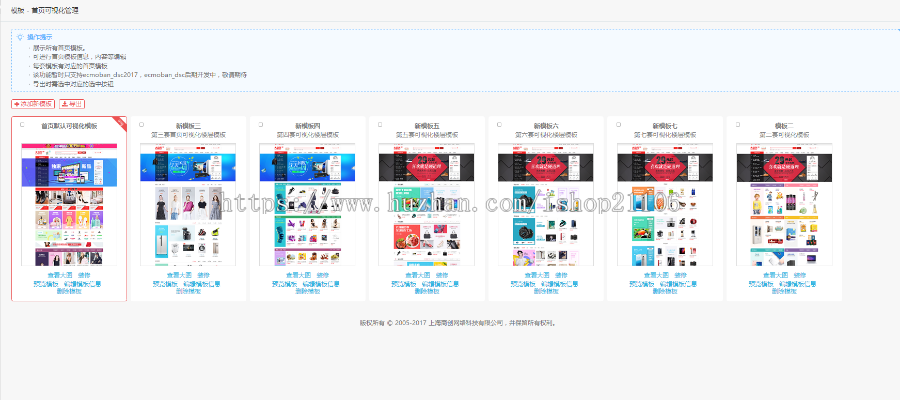This screenshot has height=400, width=900.
Task: Click 编辑模板信息 under 新模板四
Action: [321, 284]
